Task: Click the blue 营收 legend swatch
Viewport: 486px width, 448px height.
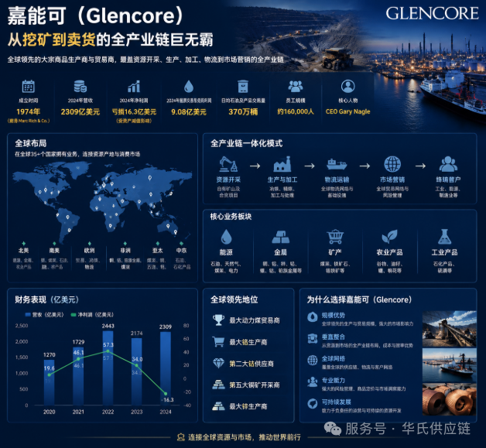Action: click(x=28, y=315)
